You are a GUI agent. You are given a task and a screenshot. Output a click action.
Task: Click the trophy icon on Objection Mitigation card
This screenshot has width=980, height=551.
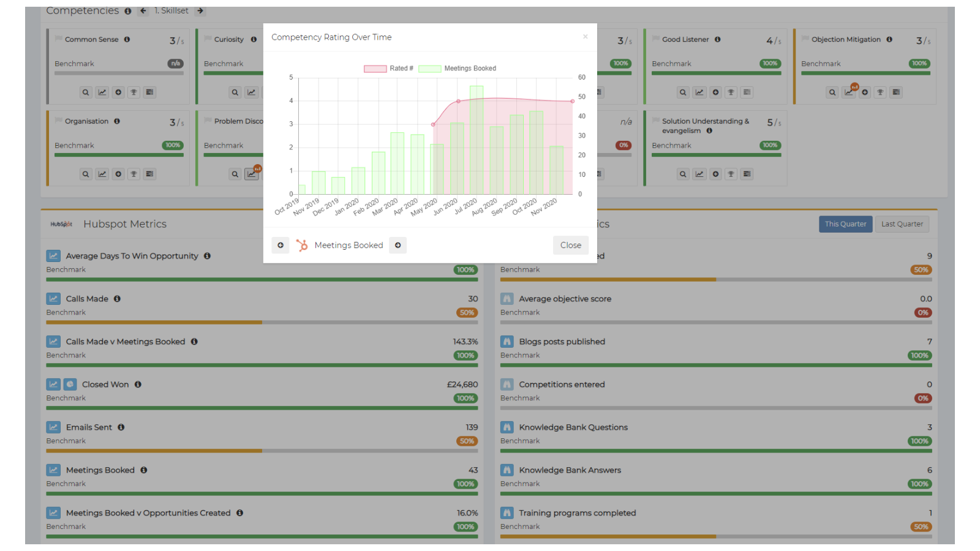tap(880, 92)
